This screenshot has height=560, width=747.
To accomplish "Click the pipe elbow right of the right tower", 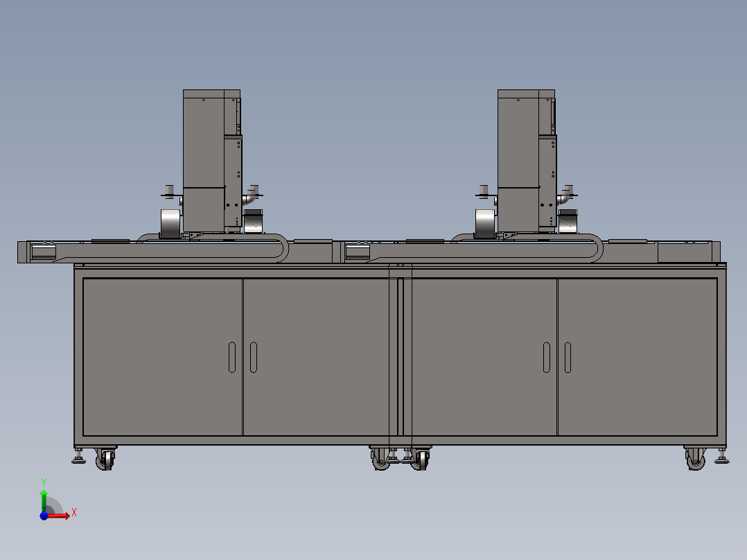I will pos(567,196).
